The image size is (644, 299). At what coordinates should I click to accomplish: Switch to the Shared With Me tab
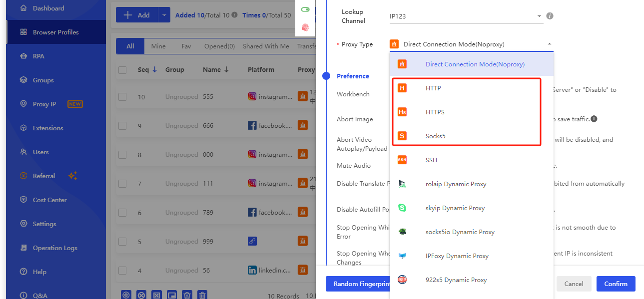click(266, 46)
